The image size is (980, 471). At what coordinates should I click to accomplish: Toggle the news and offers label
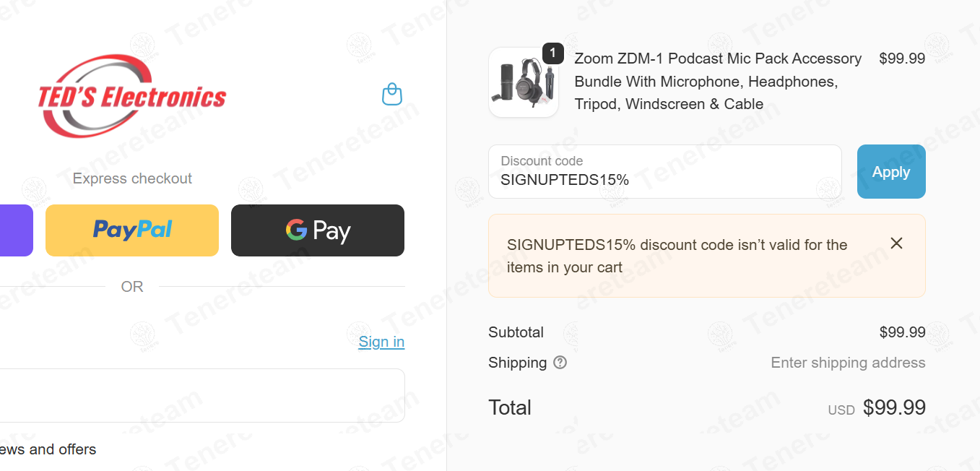coord(48,449)
